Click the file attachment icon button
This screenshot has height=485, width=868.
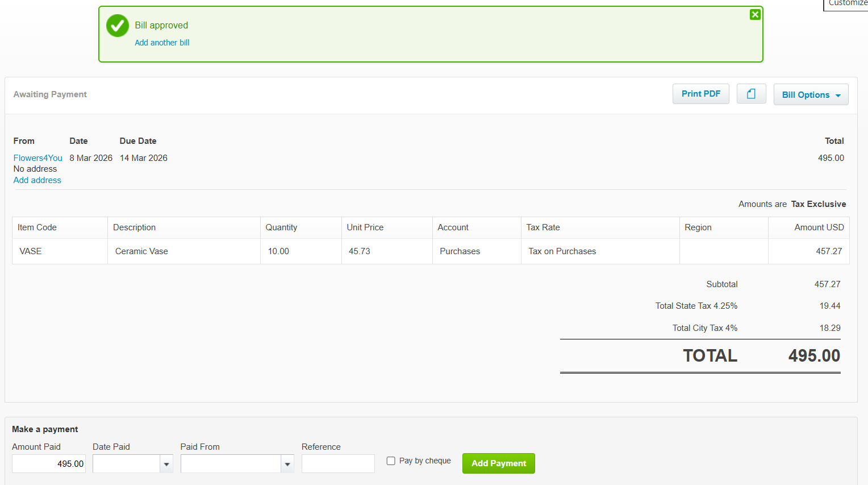pos(751,94)
